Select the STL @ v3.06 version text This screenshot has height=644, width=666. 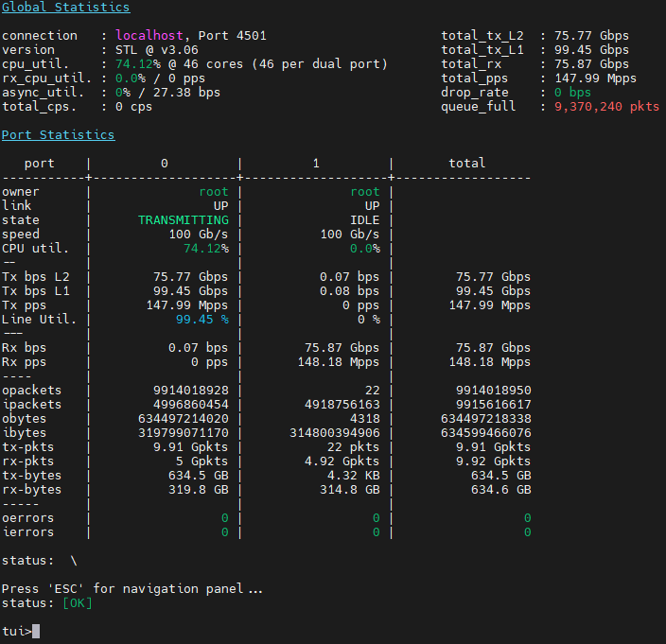(x=158, y=50)
